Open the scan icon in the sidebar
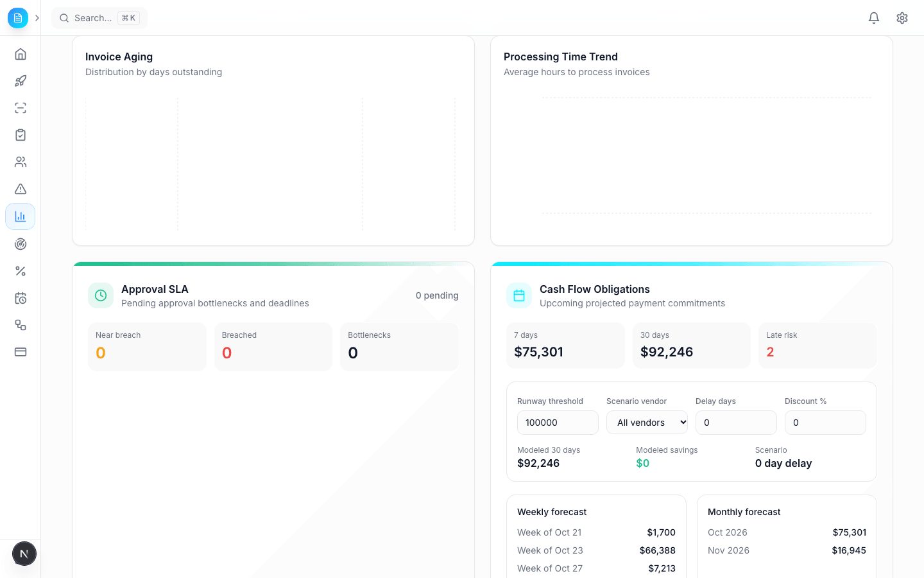924x578 pixels. click(21, 108)
